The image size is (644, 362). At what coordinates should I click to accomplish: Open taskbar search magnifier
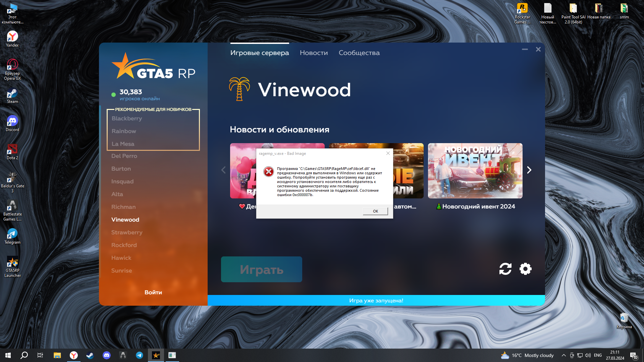24,355
